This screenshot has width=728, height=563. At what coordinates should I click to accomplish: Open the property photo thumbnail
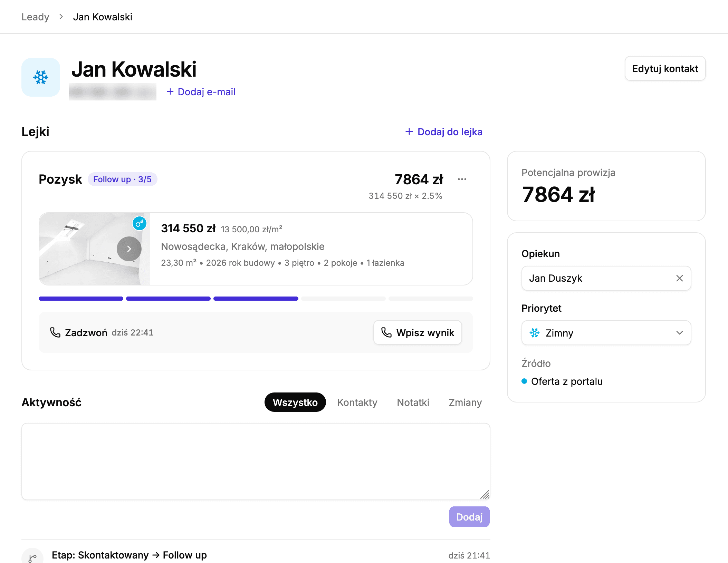coord(94,249)
